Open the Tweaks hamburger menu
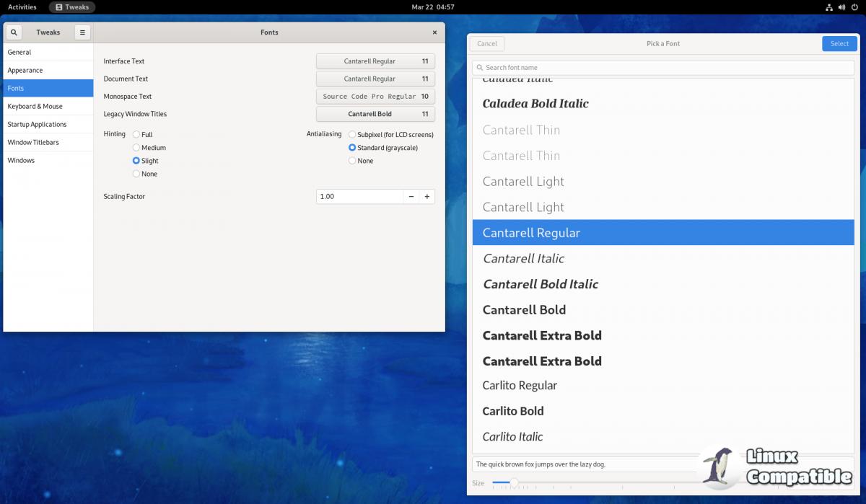866x504 pixels. click(82, 32)
